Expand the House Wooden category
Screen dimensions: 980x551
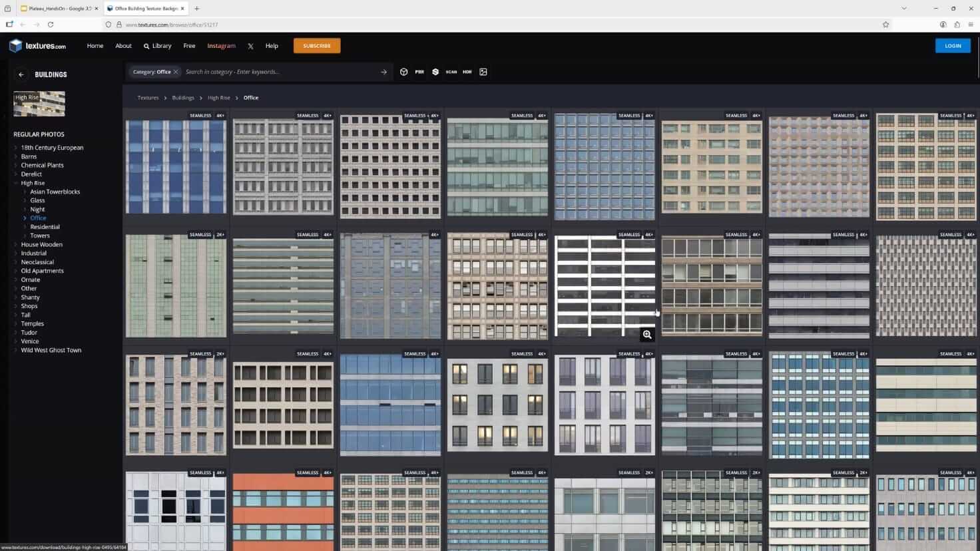(16, 244)
